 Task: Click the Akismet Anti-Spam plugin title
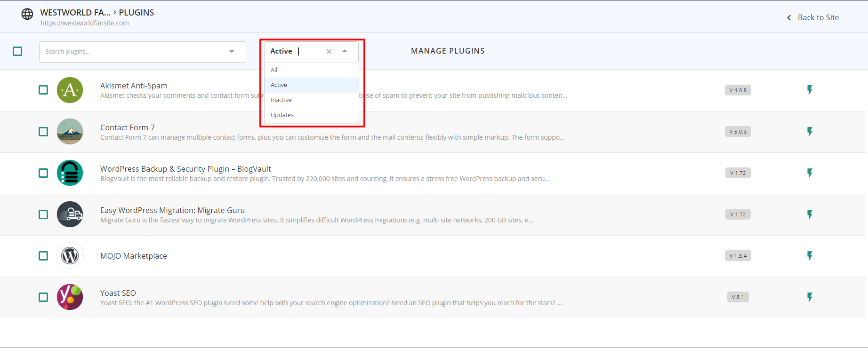134,86
